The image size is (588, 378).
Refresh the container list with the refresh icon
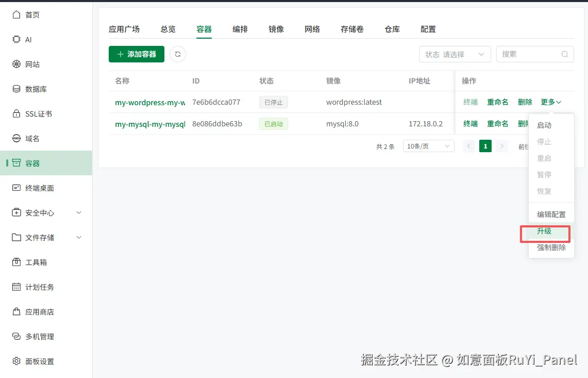tap(178, 54)
